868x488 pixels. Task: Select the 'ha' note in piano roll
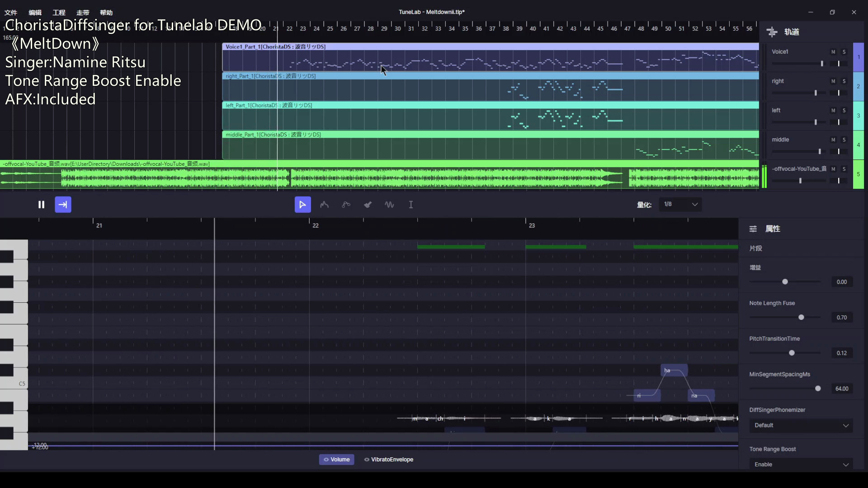tap(674, 371)
